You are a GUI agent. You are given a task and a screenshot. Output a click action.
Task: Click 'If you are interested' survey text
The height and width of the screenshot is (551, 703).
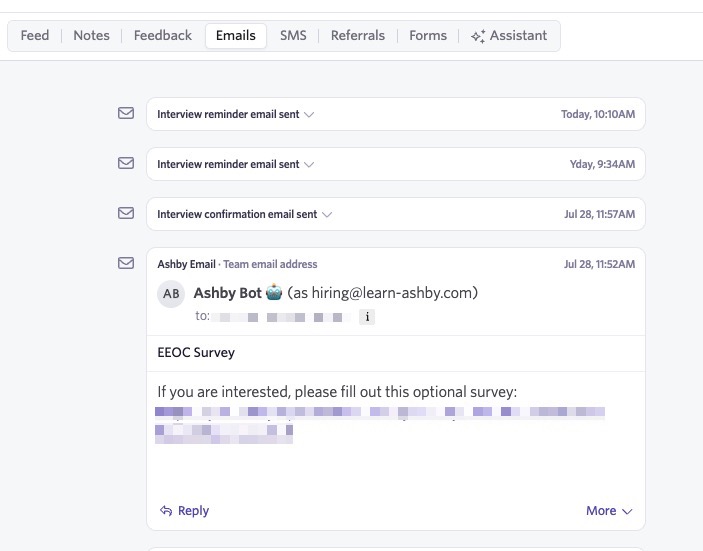pos(337,392)
